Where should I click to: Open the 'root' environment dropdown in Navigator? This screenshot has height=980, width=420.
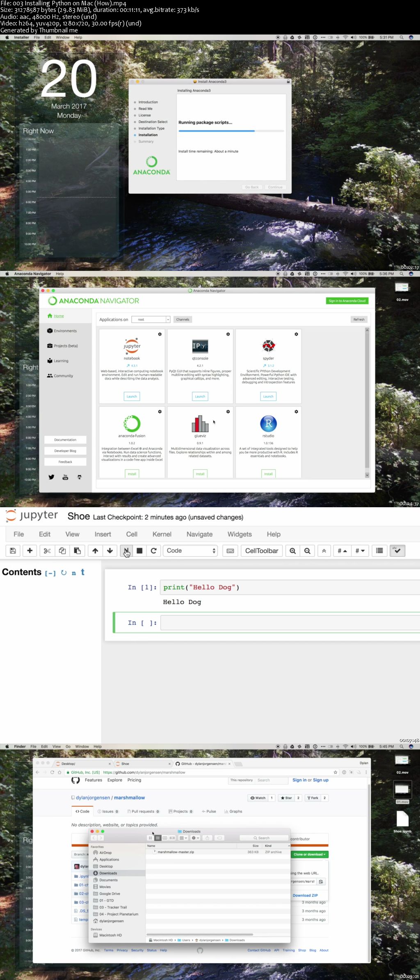click(151, 319)
